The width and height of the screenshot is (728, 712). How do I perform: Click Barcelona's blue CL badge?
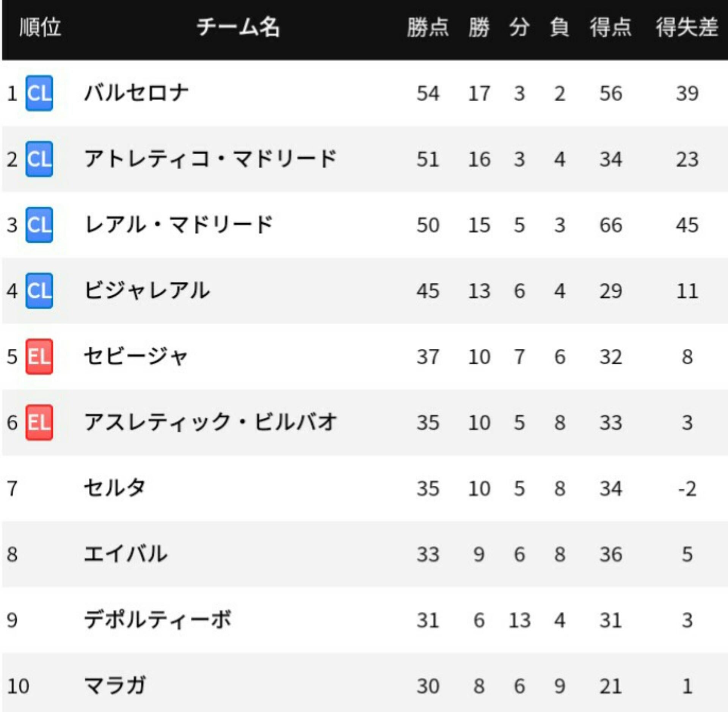pyautogui.click(x=39, y=93)
